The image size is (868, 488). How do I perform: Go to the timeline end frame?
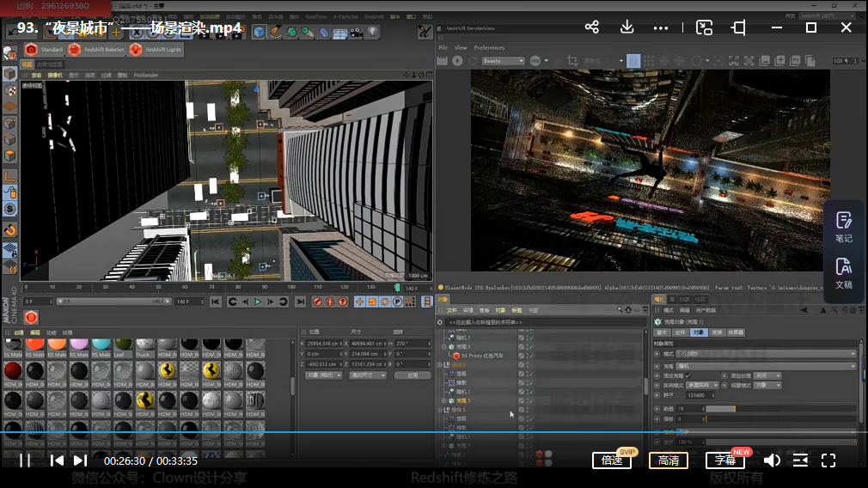tap(300, 302)
